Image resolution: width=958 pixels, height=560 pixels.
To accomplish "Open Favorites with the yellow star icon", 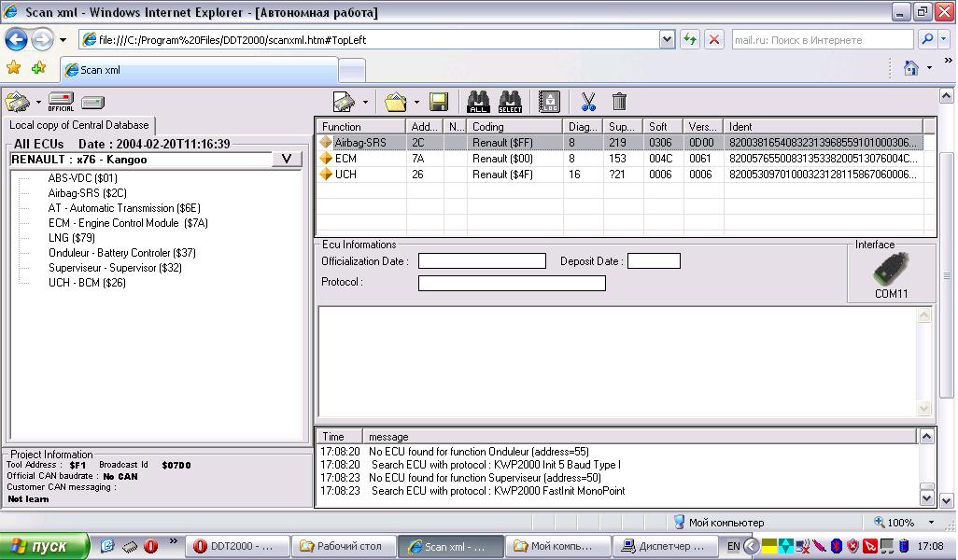I will 13,68.
